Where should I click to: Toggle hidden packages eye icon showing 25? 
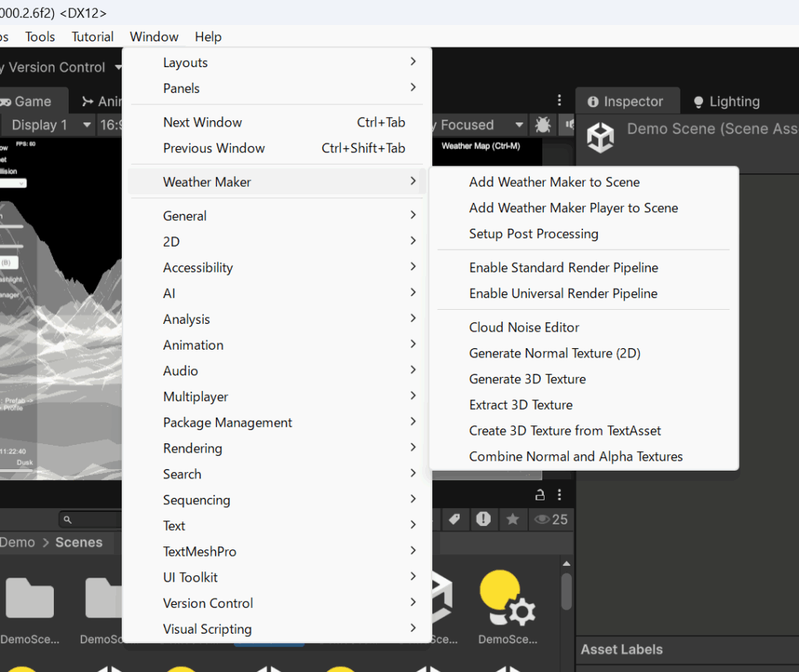point(550,519)
